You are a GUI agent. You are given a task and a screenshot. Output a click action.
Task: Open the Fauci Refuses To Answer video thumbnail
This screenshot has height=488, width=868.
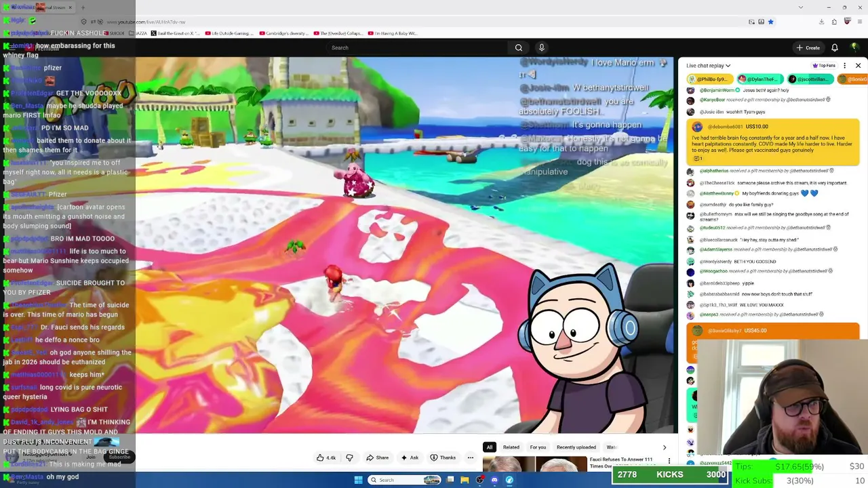click(534, 464)
